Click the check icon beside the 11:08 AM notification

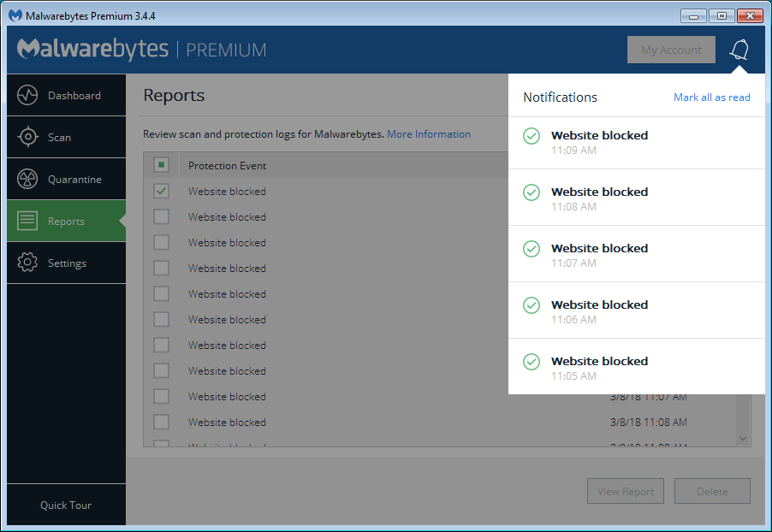coord(531,192)
